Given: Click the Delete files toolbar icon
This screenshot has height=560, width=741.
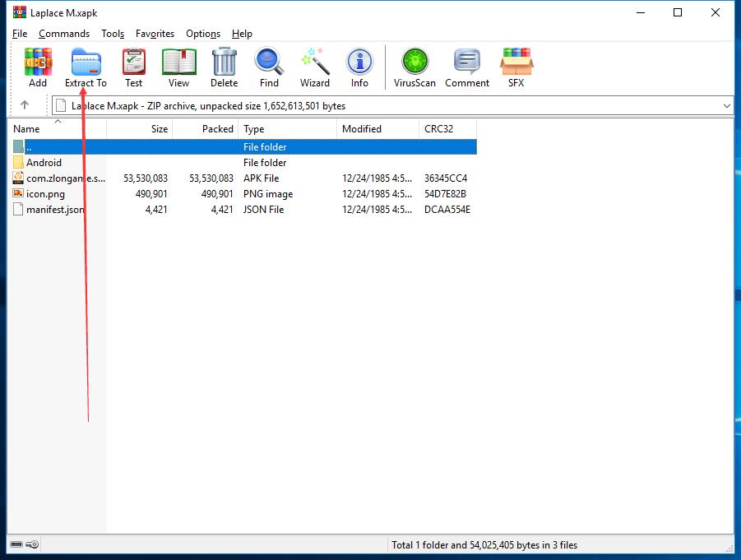Looking at the screenshot, I should click(224, 66).
